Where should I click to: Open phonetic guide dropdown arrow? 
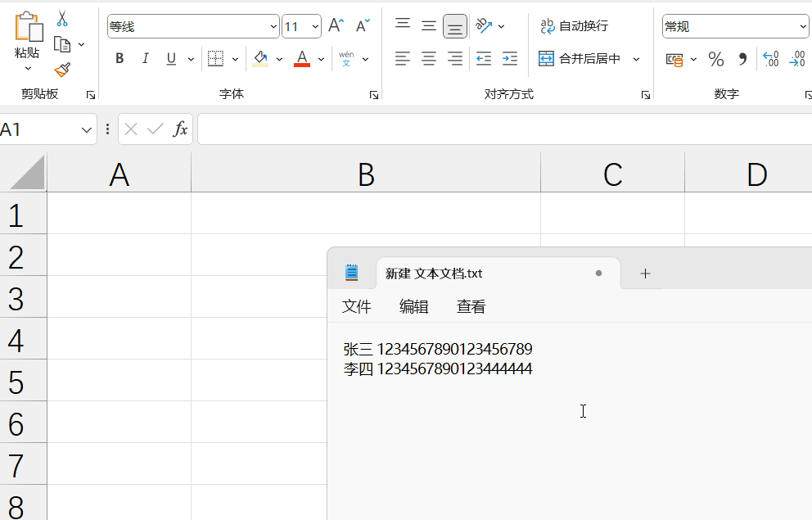click(x=365, y=59)
